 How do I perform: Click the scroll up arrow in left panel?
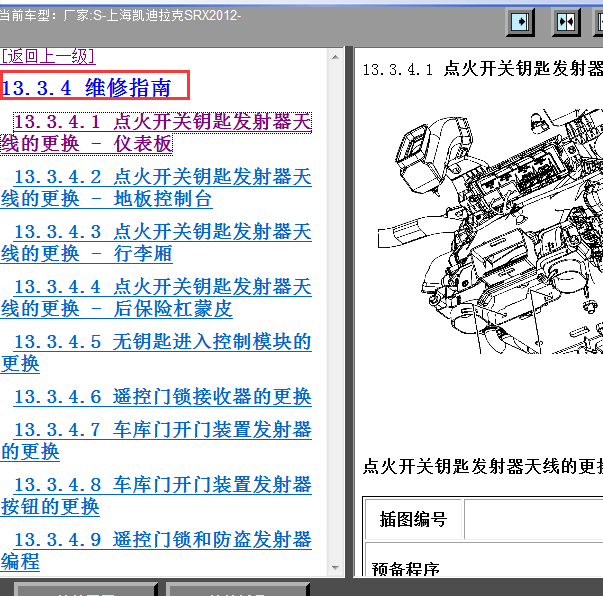[335, 57]
